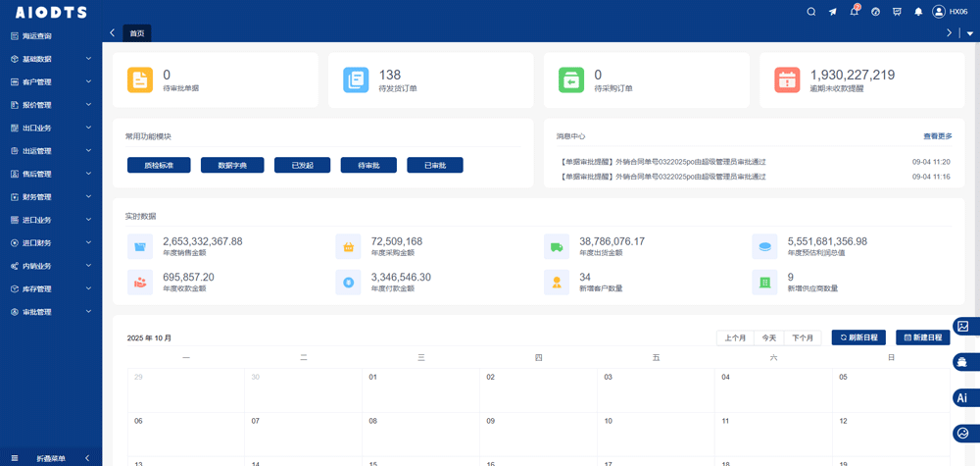Open the tab list dropdown arrow

point(970,33)
